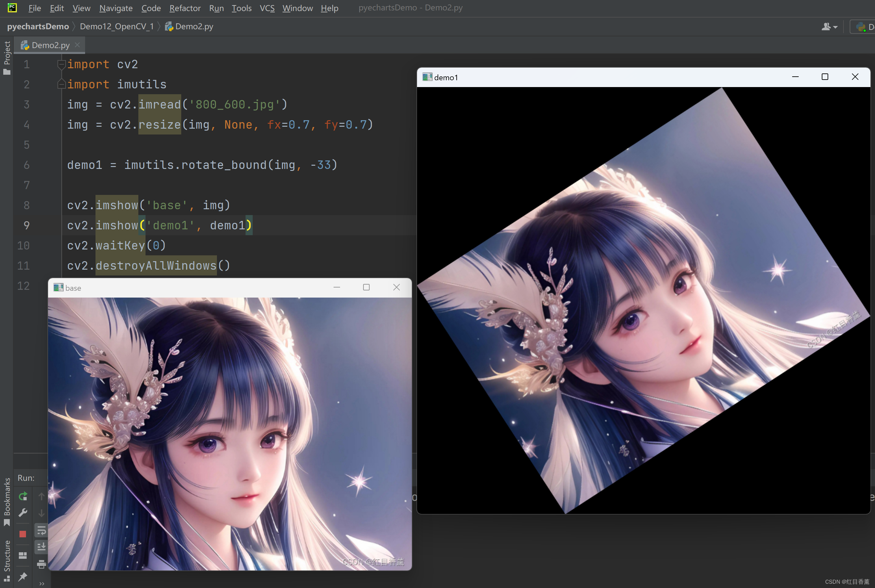Image resolution: width=875 pixels, height=588 pixels.
Task: Click the base window icon
Action: 58,287
